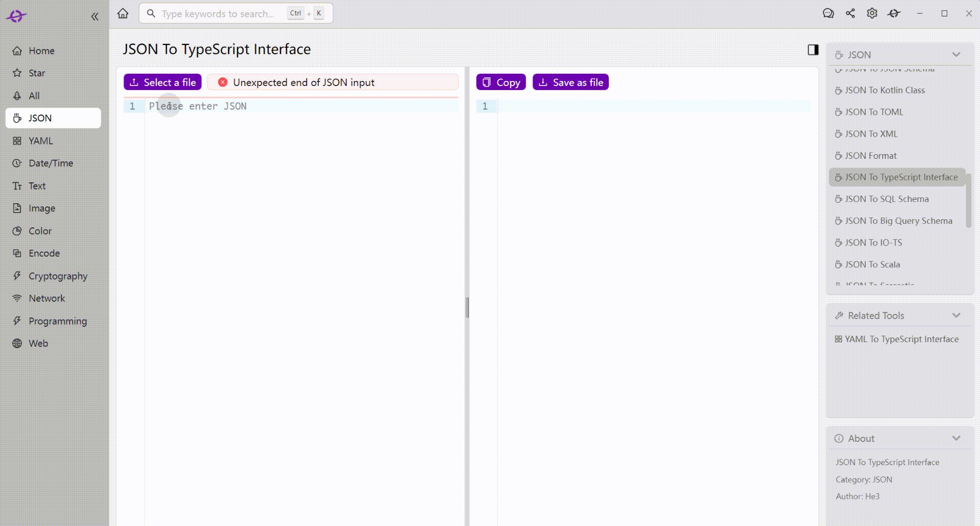Open JSON To Big Query Schema tool
Screen dimensions: 980x526
point(897,221)
